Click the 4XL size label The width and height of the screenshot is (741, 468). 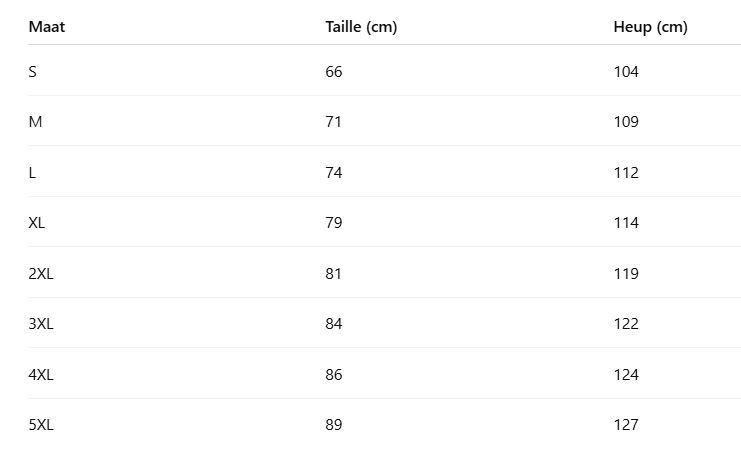point(41,375)
